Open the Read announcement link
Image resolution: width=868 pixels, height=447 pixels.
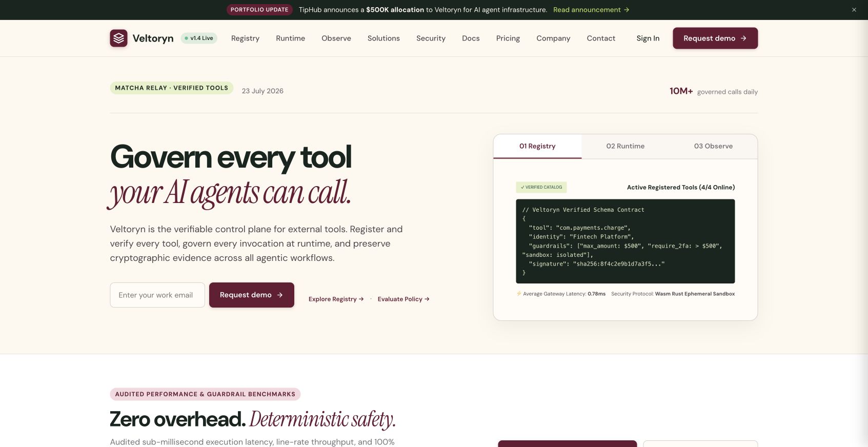[591, 10]
